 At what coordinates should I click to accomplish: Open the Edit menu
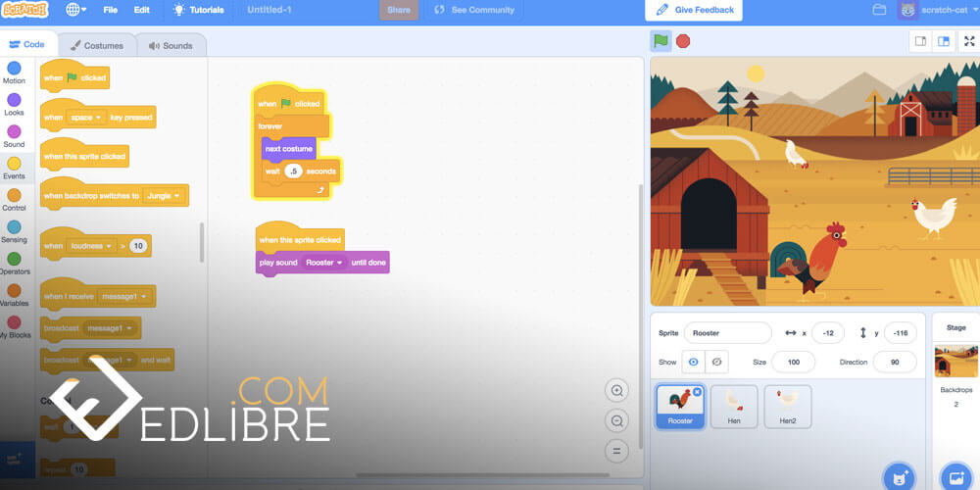pos(142,10)
